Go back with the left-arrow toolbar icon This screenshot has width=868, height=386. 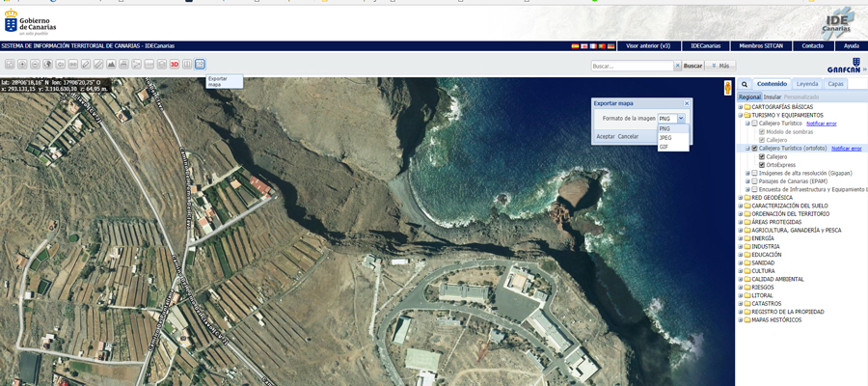coord(61,65)
